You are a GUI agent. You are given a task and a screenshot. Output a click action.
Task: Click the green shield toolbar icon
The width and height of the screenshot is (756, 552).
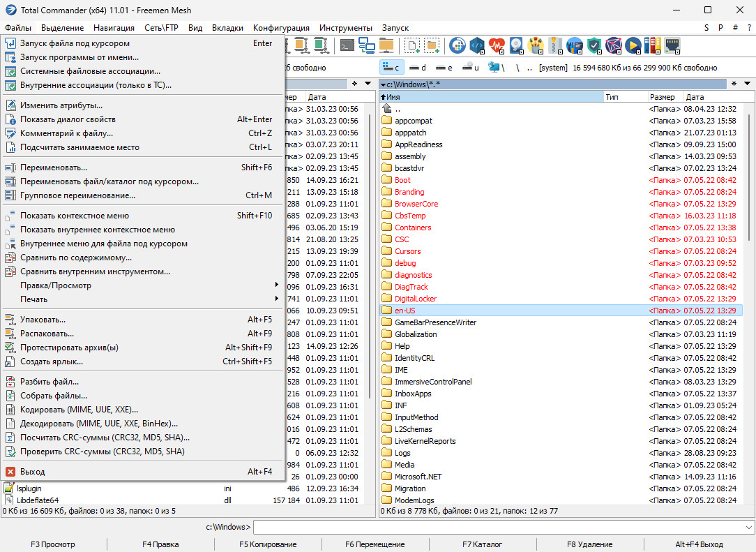(594, 46)
